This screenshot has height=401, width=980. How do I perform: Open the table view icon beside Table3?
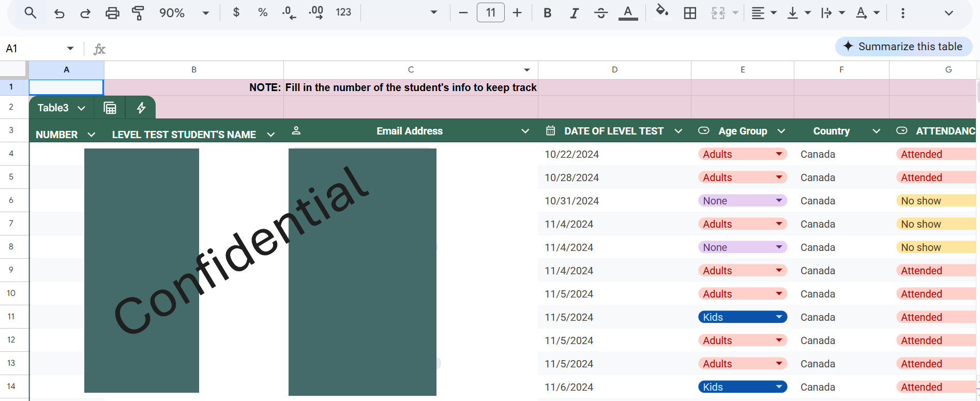pyautogui.click(x=110, y=108)
